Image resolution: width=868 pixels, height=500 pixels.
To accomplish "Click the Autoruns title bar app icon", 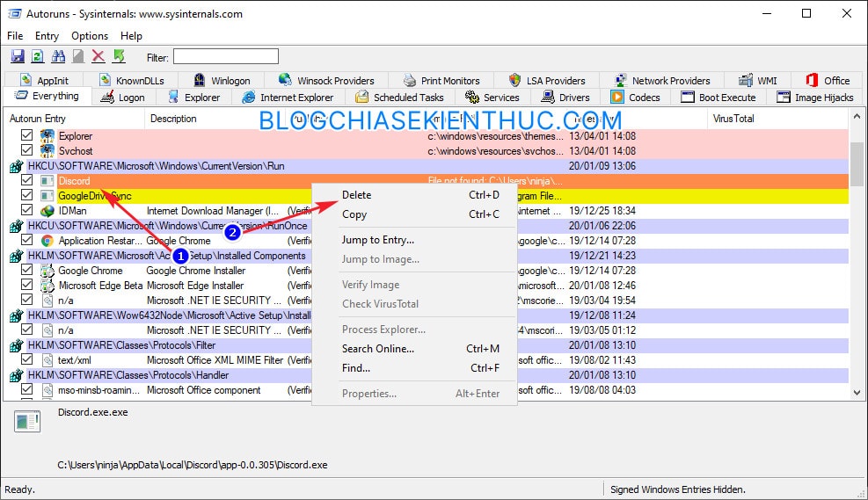I will pos(14,13).
